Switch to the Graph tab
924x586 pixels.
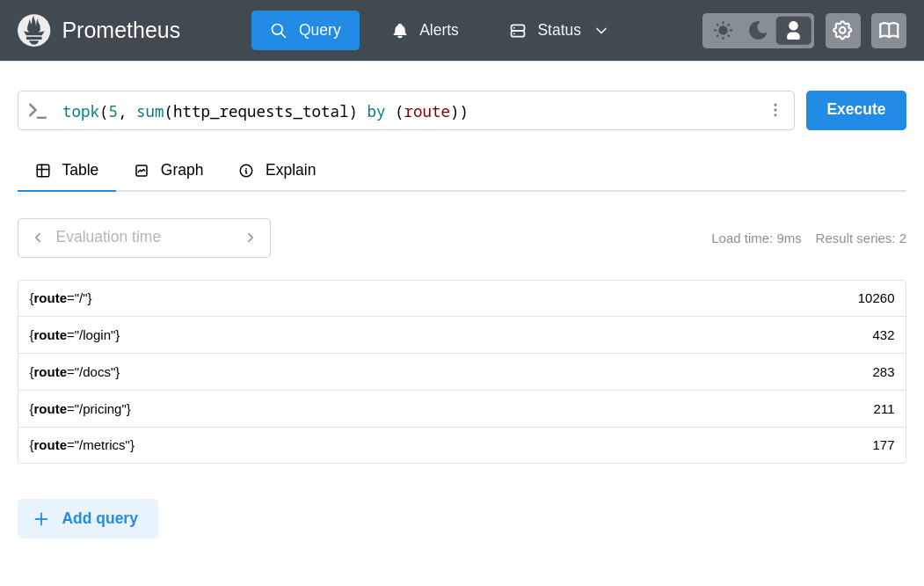pos(169,171)
